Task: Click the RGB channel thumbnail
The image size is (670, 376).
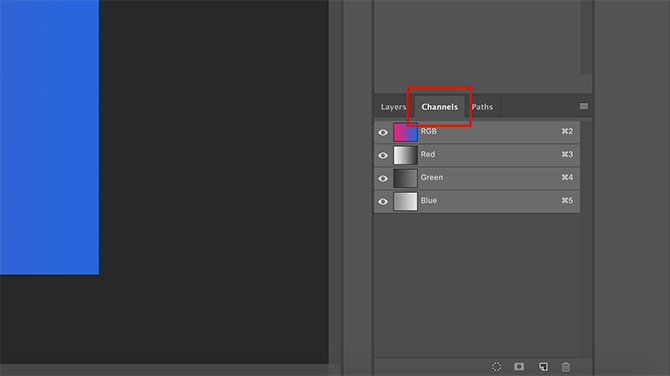Action: point(405,132)
